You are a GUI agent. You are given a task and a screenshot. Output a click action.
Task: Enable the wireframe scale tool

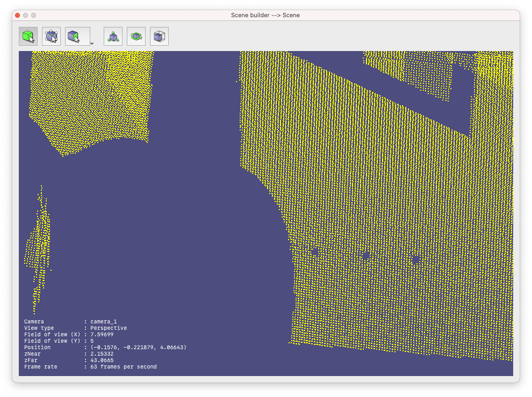click(159, 36)
